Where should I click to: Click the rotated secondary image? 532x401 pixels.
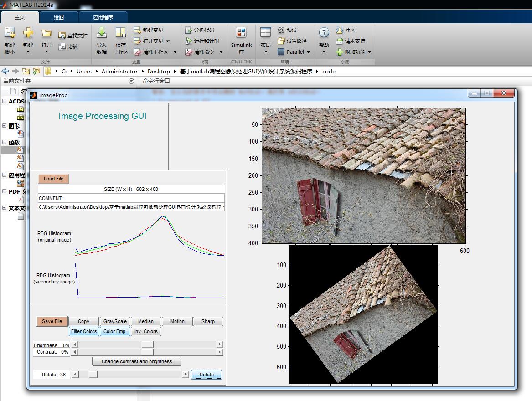(363, 314)
